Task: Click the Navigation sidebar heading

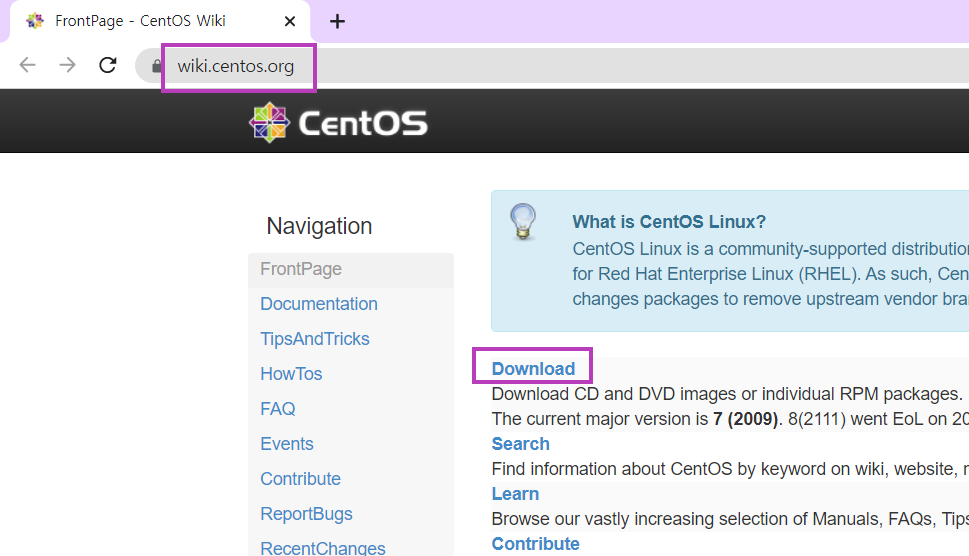Action: click(319, 226)
